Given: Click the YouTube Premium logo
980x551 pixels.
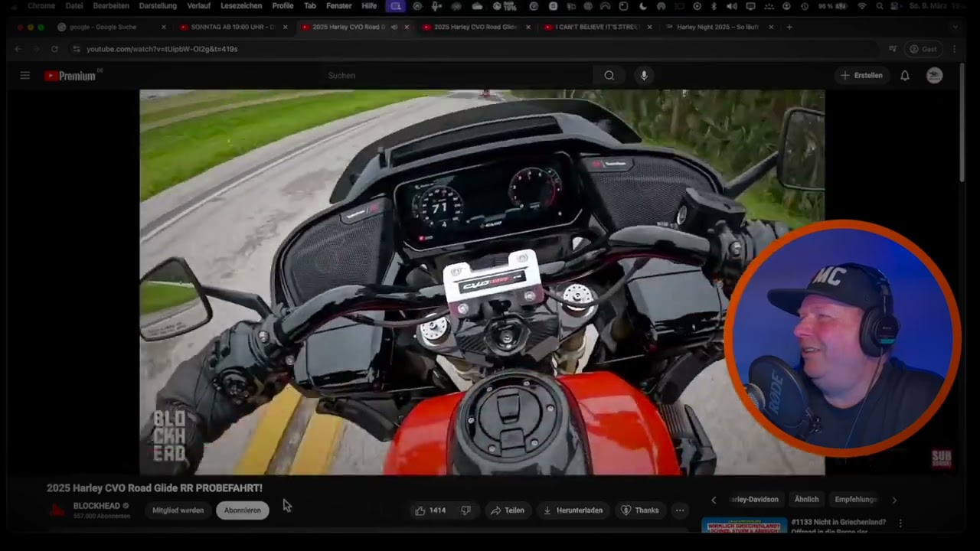Looking at the screenshot, I should coord(70,76).
